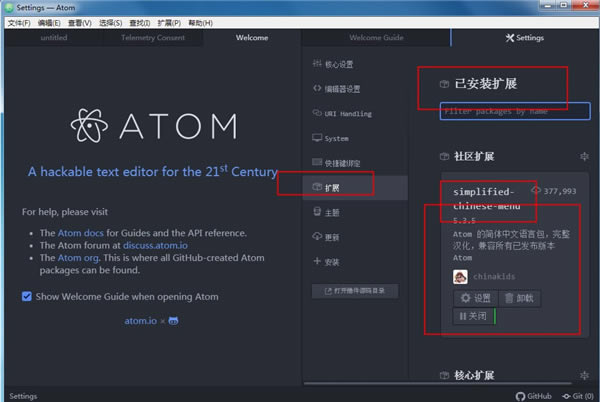The height and width of the screenshot is (402, 600).
Task: Click the URI Handling link icon
Action: coord(317,113)
